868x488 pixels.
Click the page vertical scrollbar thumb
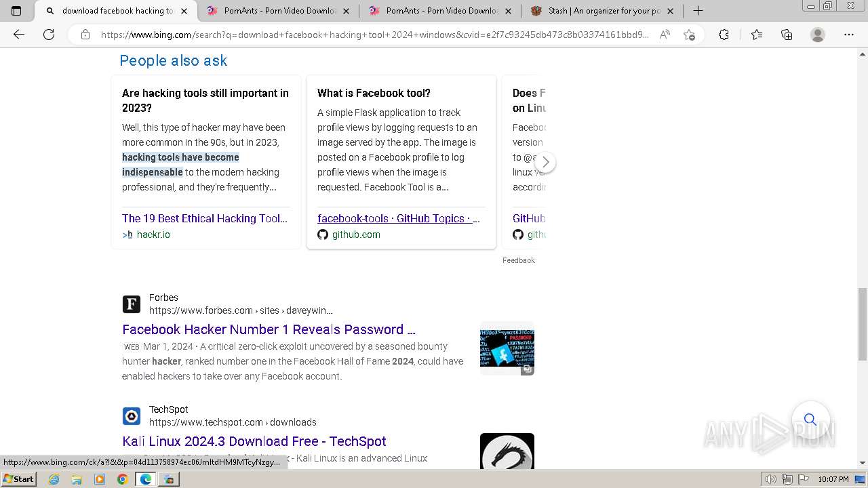coord(863,324)
